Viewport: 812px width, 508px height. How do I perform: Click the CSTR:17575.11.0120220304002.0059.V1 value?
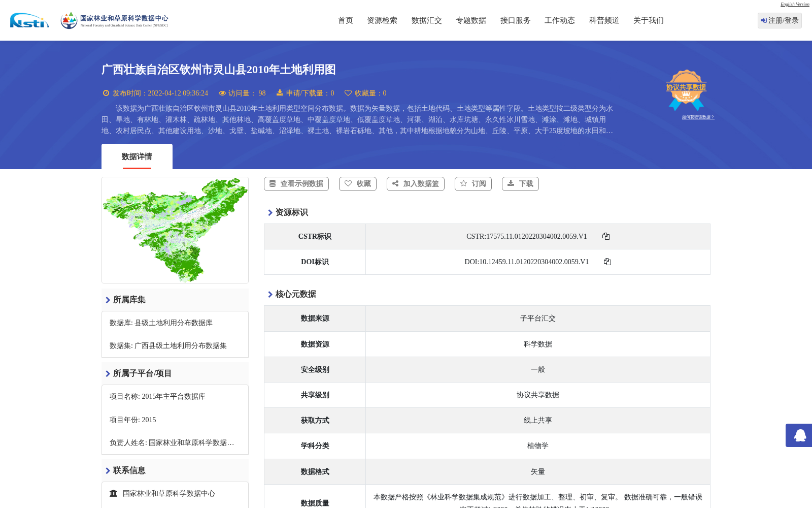(526, 236)
